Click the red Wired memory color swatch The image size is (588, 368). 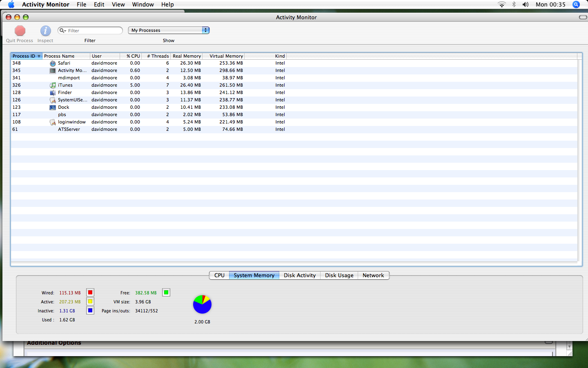click(90, 292)
